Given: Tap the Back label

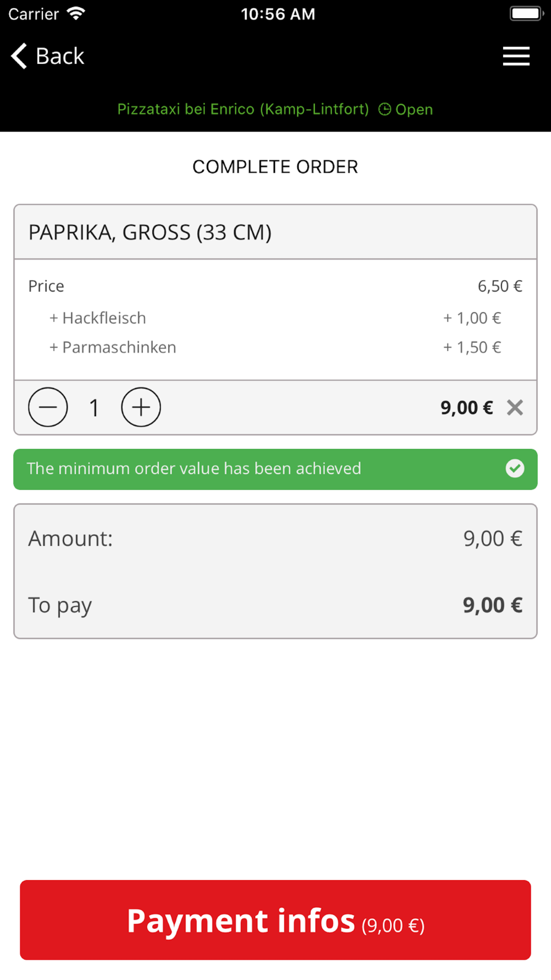Looking at the screenshot, I should (x=60, y=56).
